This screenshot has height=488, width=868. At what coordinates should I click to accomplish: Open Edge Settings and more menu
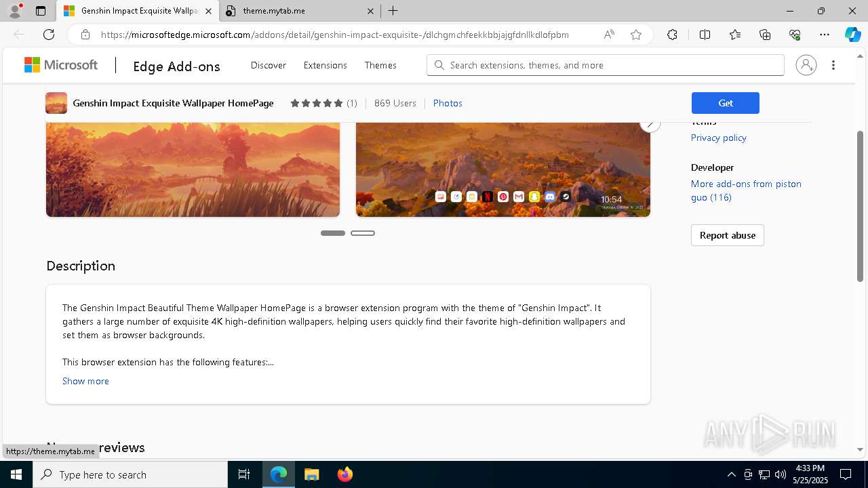click(825, 35)
